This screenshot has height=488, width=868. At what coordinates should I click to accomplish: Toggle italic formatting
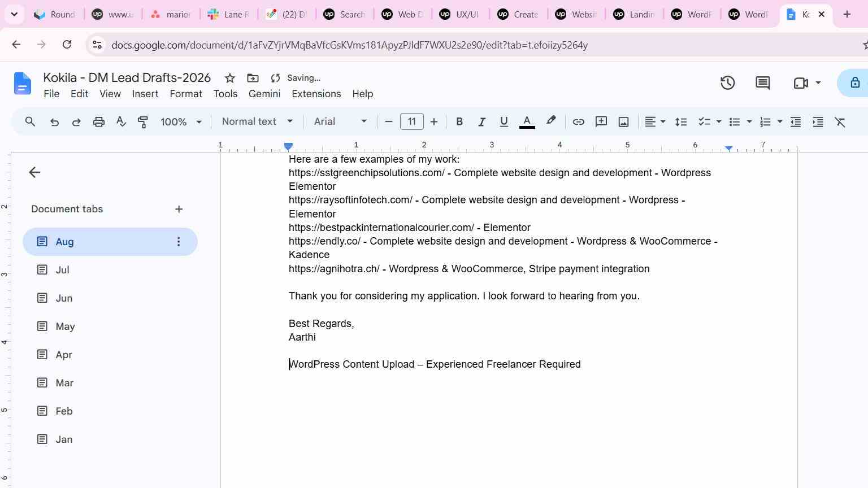481,121
